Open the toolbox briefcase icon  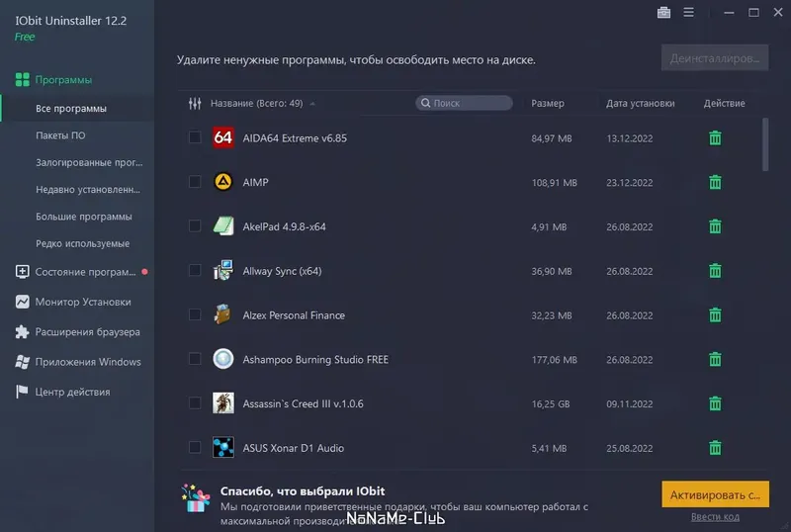tap(663, 12)
